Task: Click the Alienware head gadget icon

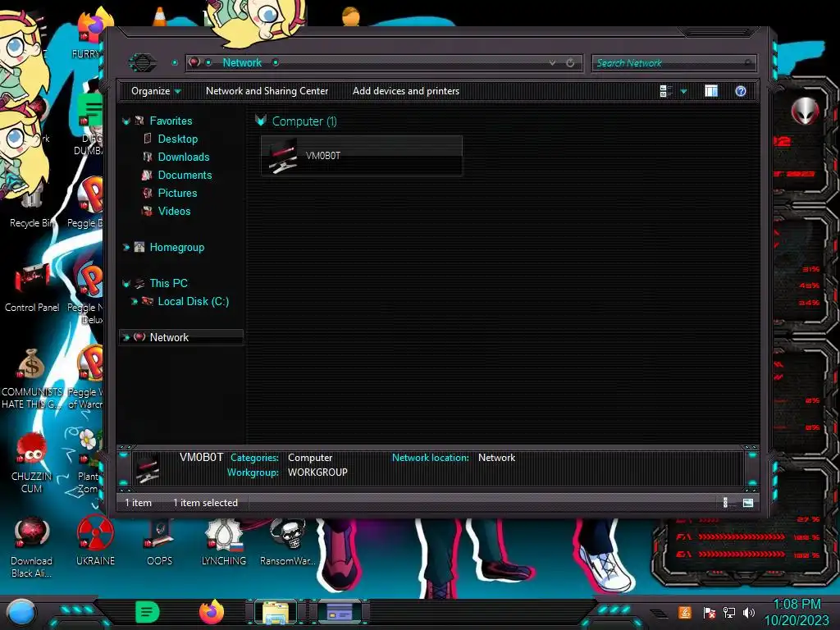Action: coord(806,112)
